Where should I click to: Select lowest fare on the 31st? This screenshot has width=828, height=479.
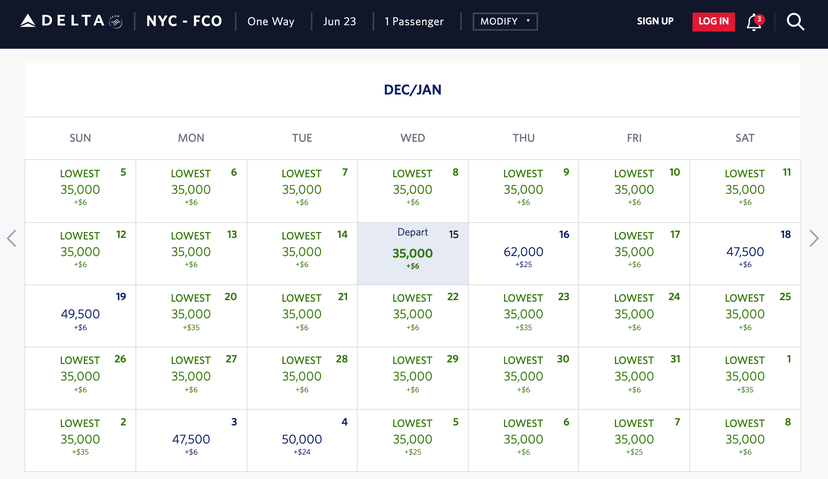(x=634, y=377)
